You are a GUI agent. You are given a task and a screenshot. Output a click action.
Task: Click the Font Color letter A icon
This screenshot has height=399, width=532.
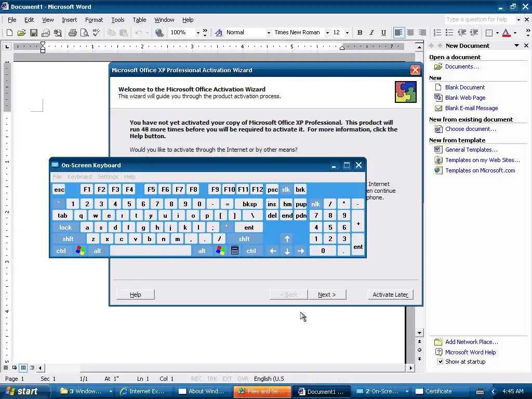coord(506,33)
